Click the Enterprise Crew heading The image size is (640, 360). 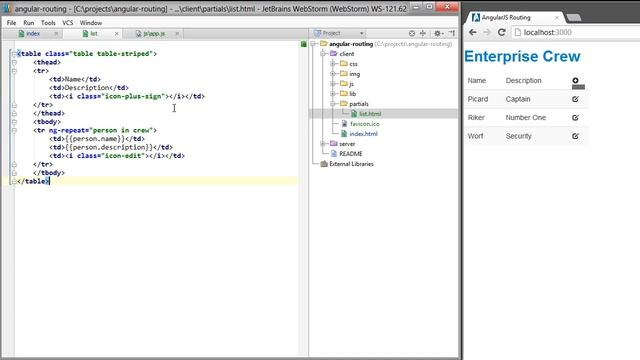(x=522, y=56)
